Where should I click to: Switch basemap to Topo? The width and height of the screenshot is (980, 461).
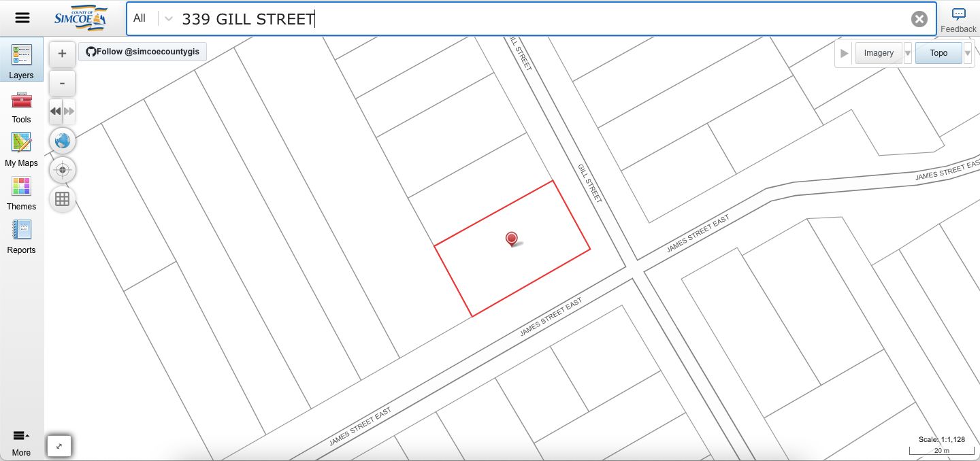pos(938,53)
